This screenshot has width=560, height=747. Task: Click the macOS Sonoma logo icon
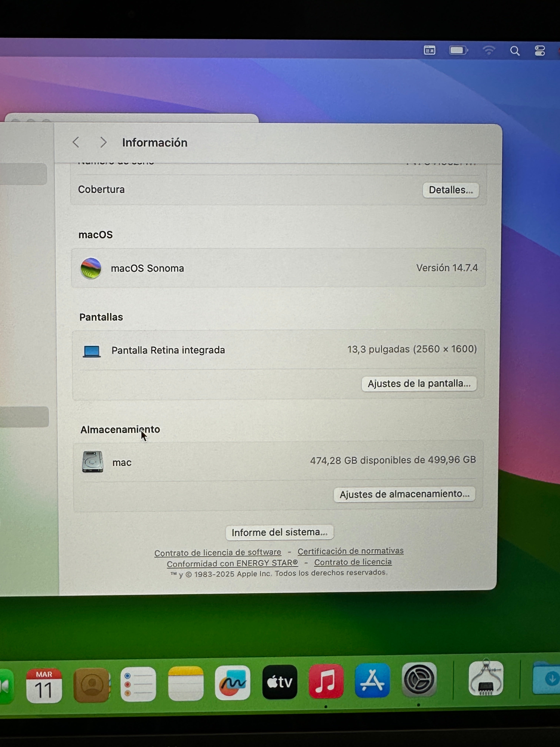point(91,268)
